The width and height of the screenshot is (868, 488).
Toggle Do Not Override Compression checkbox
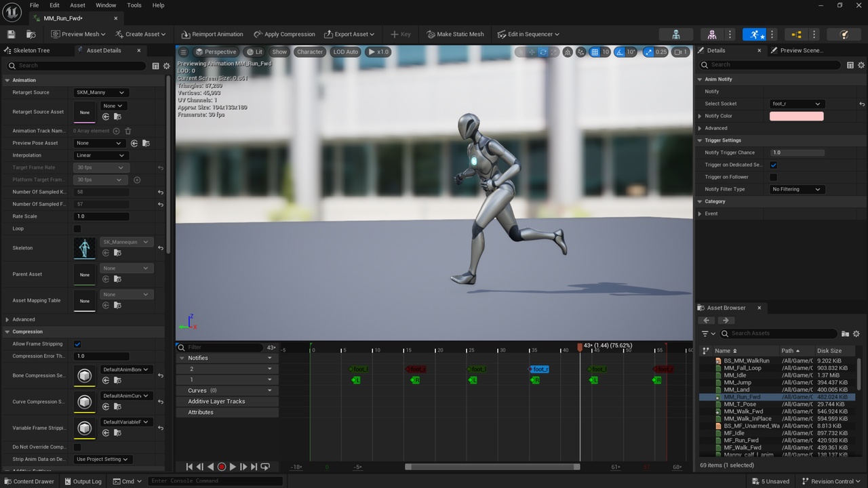tap(77, 447)
